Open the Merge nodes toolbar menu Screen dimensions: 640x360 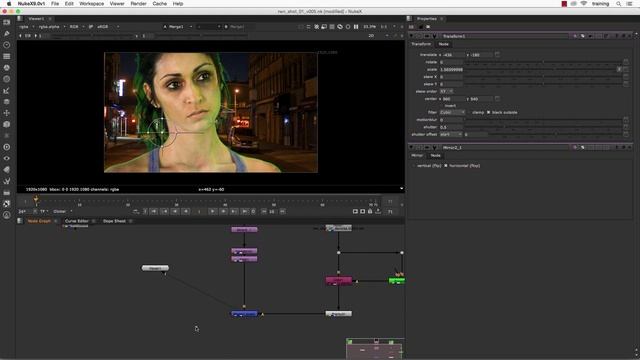[7, 102]
